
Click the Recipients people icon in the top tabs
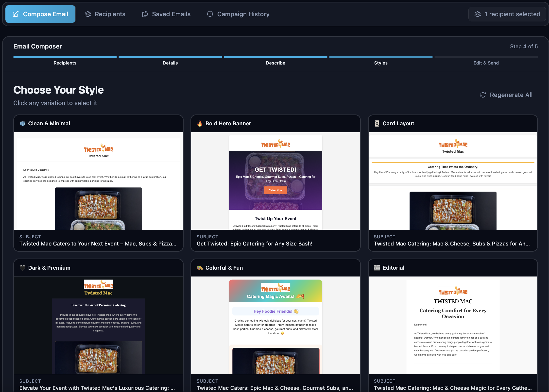tap(88, 14)
